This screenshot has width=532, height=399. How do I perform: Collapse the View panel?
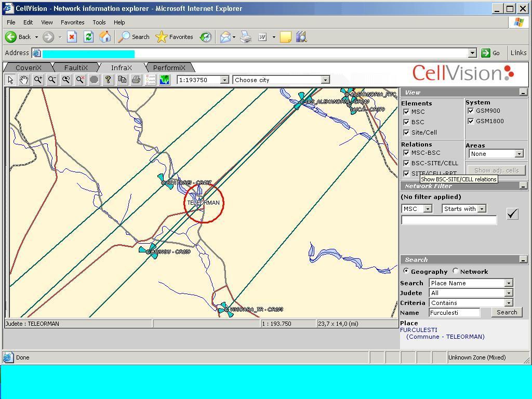(x=523, y=92)
